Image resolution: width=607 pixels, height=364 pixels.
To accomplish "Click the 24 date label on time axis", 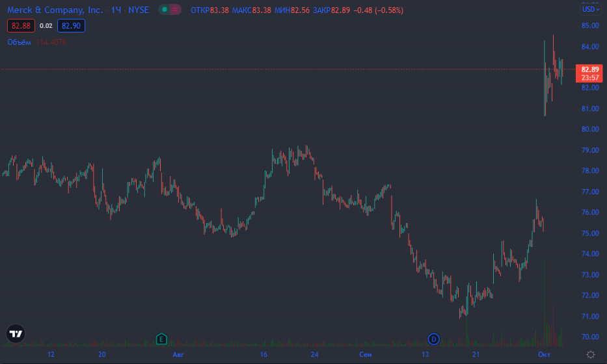I will [314, 354].
